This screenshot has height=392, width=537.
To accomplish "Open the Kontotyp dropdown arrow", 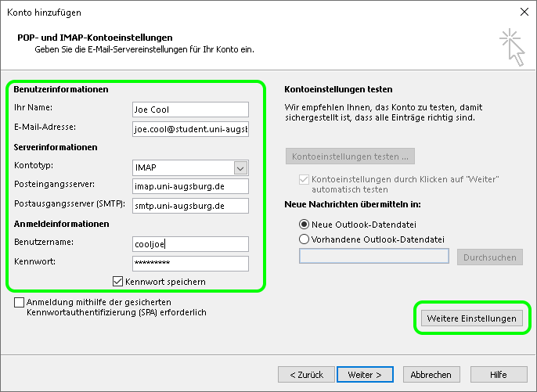I will coord(240,167).
